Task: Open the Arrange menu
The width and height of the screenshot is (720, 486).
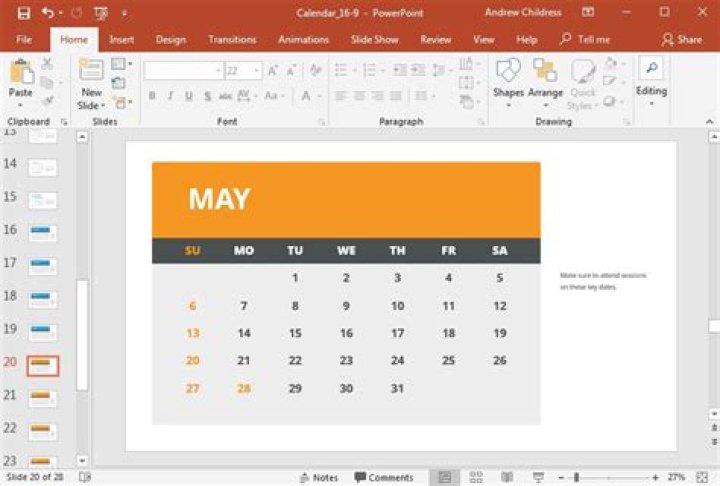Action: tap(545, 83)
